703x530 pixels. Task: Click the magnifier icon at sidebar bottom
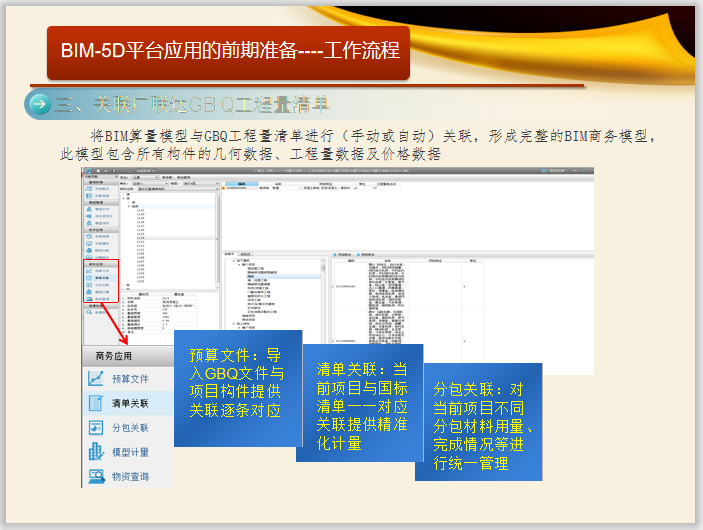[x=88, y=311]
